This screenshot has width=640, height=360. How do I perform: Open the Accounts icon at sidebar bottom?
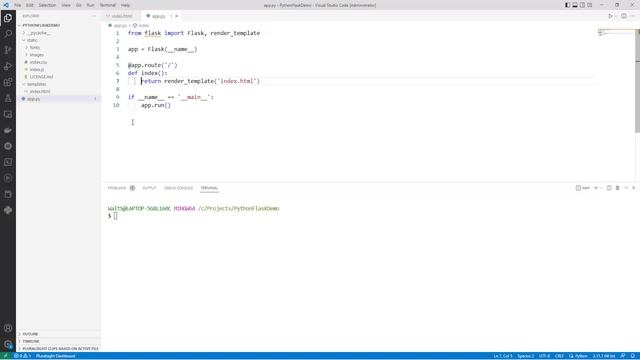8,328
